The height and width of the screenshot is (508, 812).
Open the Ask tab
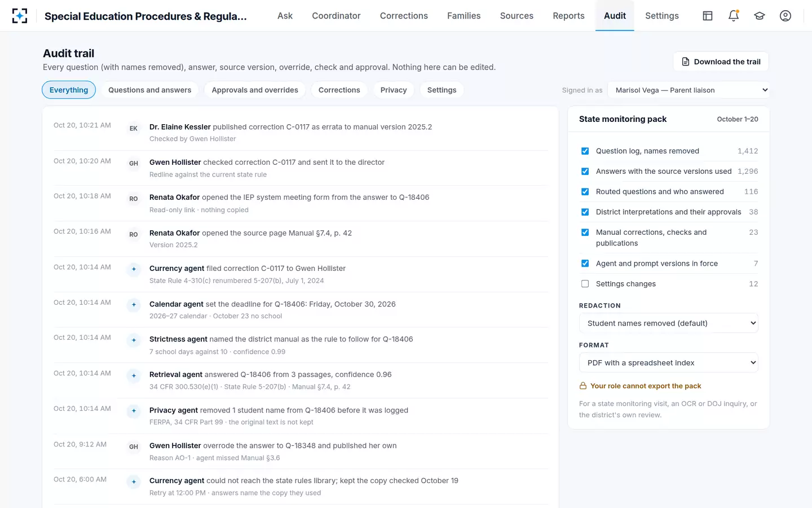[285, 16]
